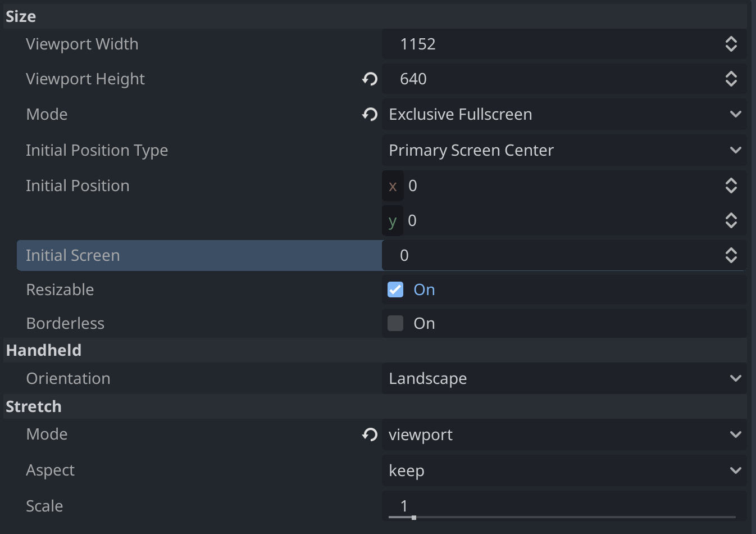This screenshot has width=756, height=534.
Task: Click Initial Screen stepper arrows
Action: pos(731,256)
